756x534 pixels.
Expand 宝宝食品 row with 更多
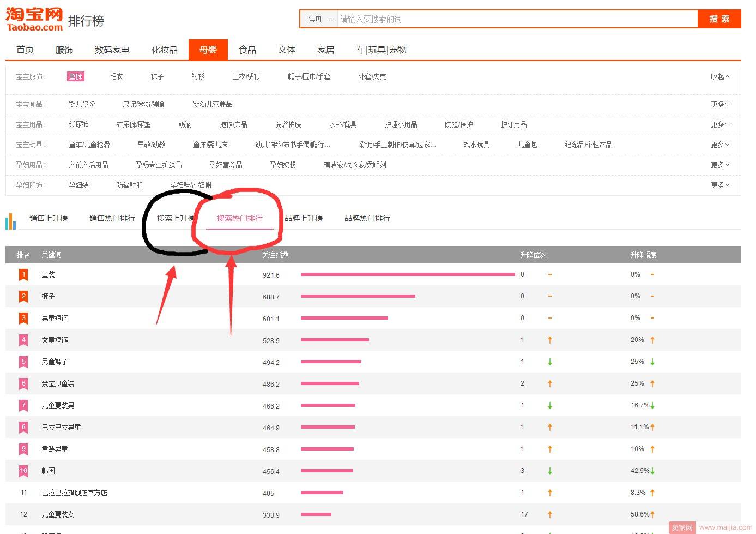[720, 104]
